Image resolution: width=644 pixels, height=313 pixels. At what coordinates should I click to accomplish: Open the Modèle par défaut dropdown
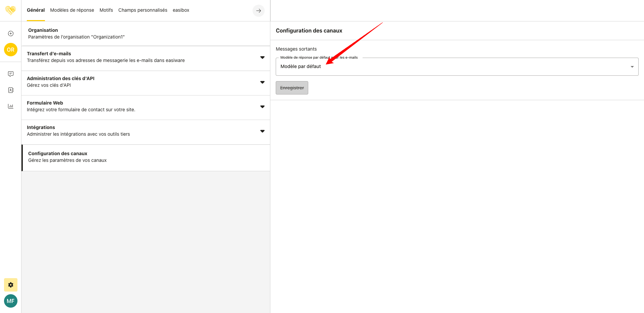point(457,67)
